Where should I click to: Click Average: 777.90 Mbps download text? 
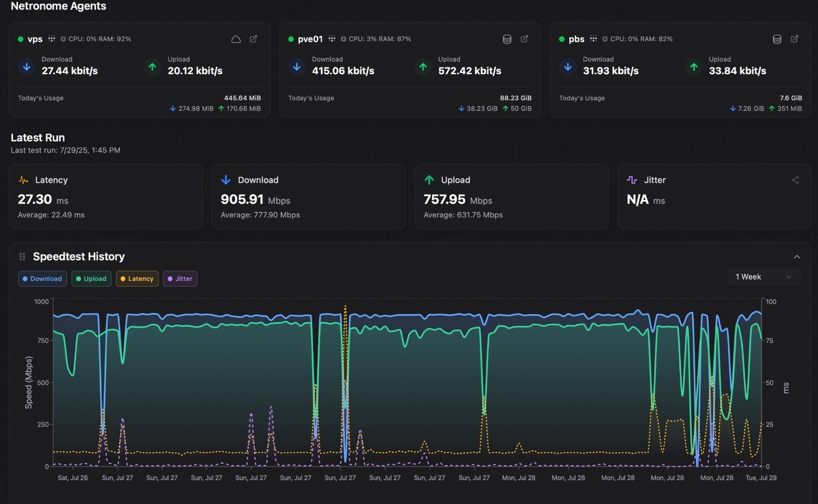coord(260,215)
